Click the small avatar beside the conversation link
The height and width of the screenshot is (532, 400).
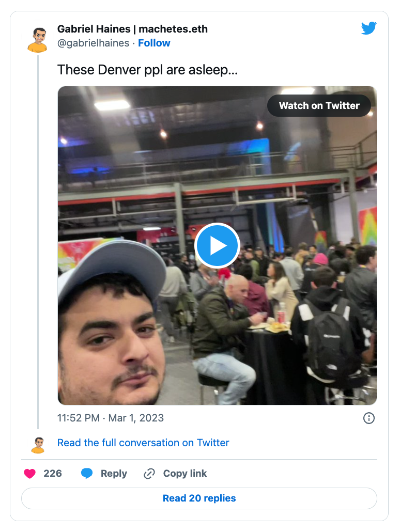pos(37,445)
